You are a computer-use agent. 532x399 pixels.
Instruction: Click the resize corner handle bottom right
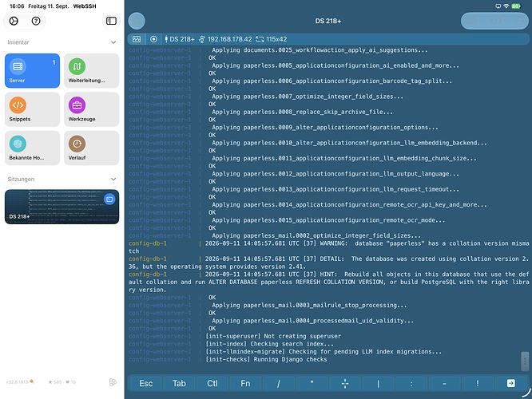pos(527,393)
